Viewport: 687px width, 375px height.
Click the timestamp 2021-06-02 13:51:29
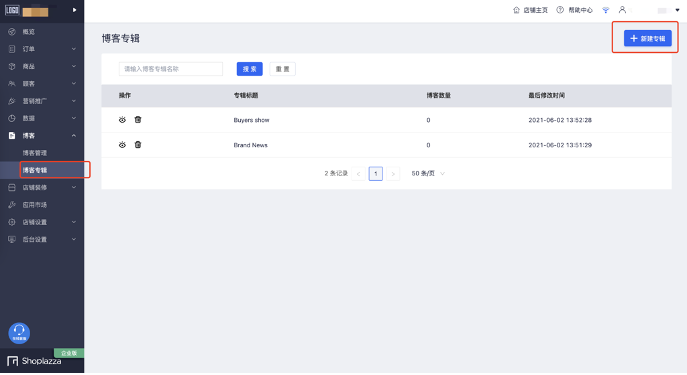[560, 145]
